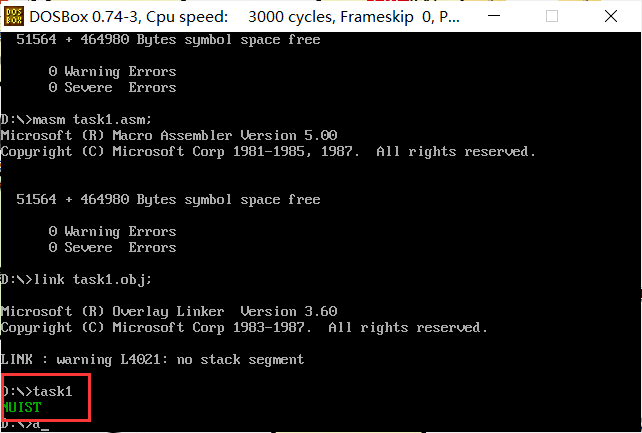This screenshot has width=642, height=433.
Task: Close the DOSBox window
Action: pyautogui.click(x=611, y=16)
